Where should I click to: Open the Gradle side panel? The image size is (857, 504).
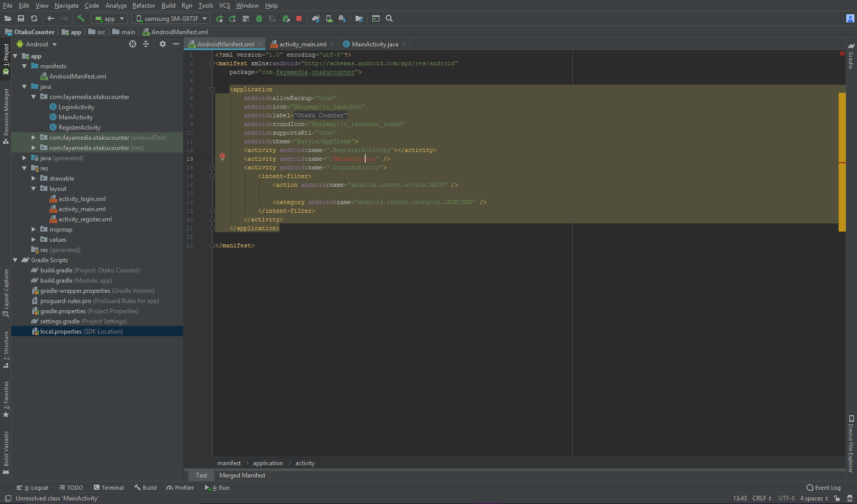(851, 56)
